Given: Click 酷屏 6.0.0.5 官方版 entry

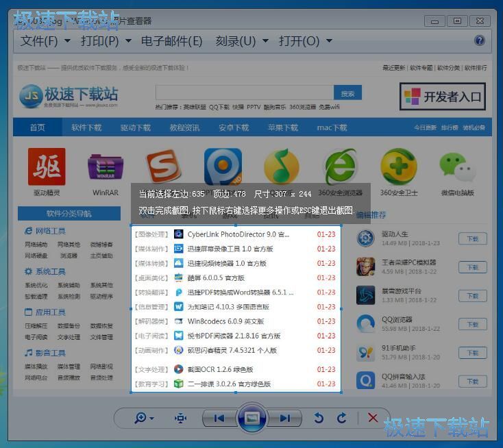Looking at the screenshot, I should pos(216,277).
